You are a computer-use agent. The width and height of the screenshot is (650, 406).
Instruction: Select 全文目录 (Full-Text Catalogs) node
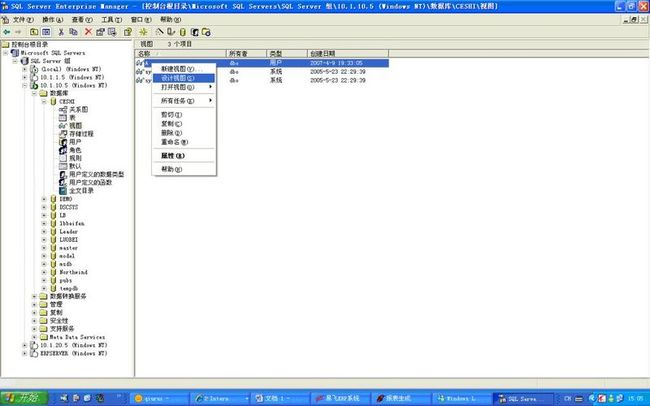pos(81,191)
